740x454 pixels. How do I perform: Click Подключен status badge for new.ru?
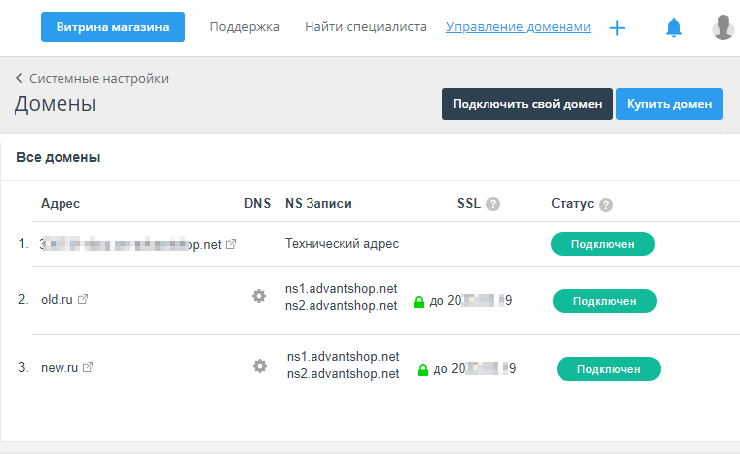click(x=608, y=369)
